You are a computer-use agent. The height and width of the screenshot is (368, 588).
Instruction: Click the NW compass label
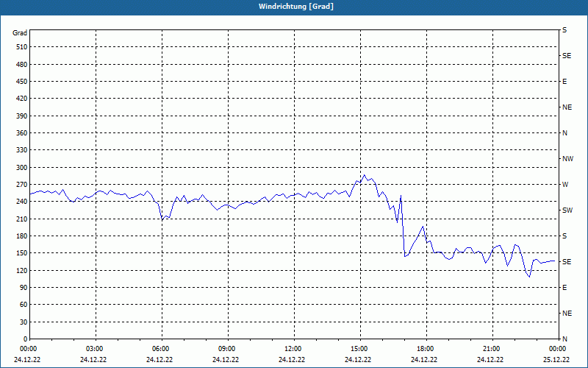coord(567,159)
